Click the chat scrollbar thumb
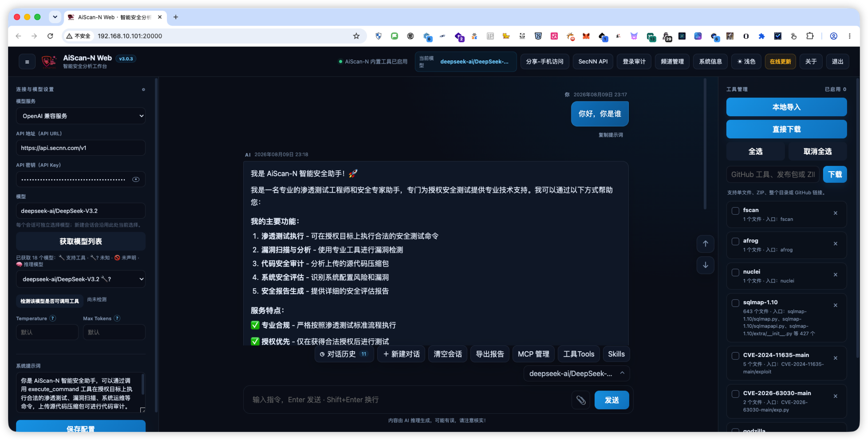This screenshot has height=440, width=868. click(x=705, y=144)
